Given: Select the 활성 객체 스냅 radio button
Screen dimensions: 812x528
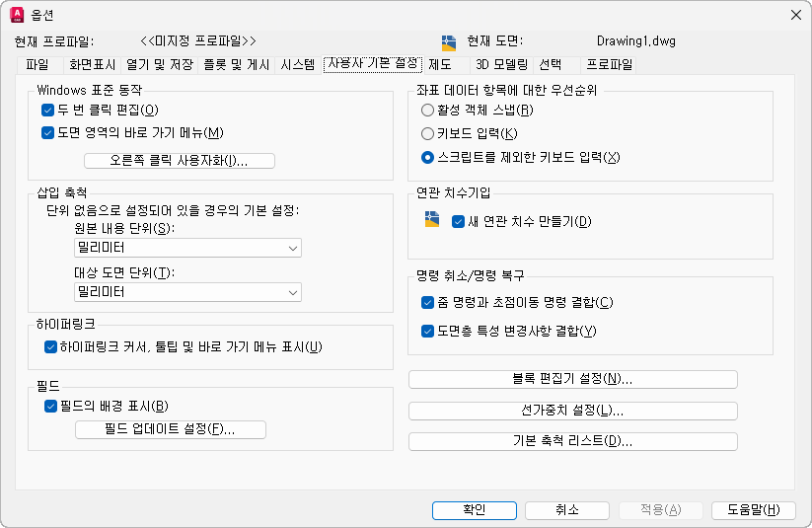Looking at the screenshot, I should (427, 110).
